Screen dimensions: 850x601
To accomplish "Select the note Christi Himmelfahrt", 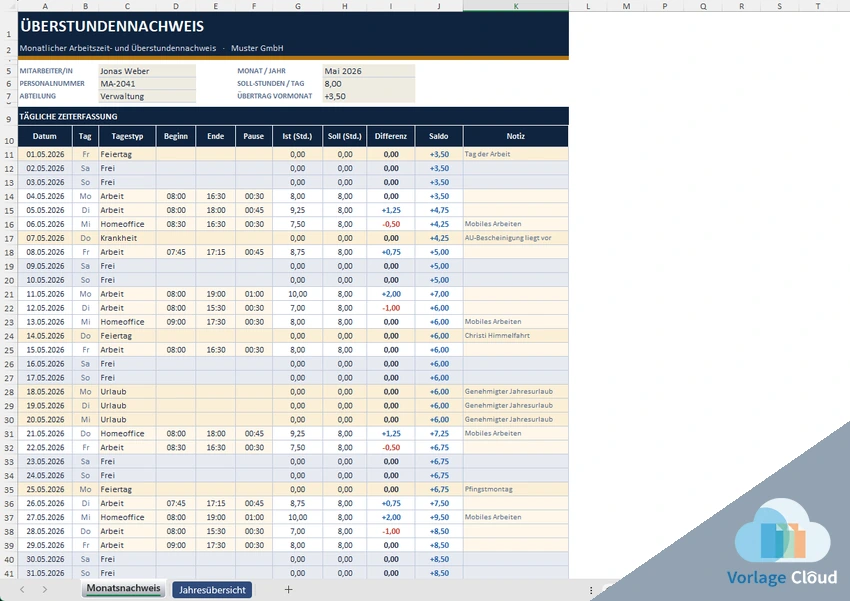I will pos(516,336).
